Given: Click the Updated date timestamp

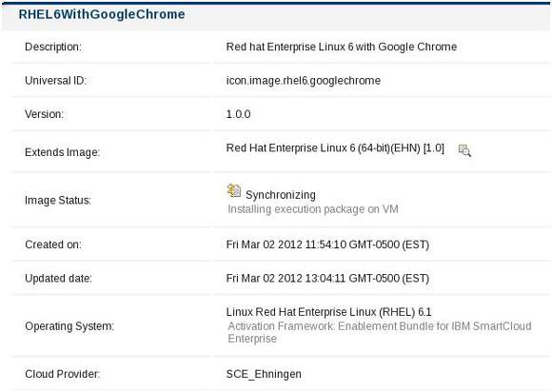Looking at the screenshot, I should 327,279.
